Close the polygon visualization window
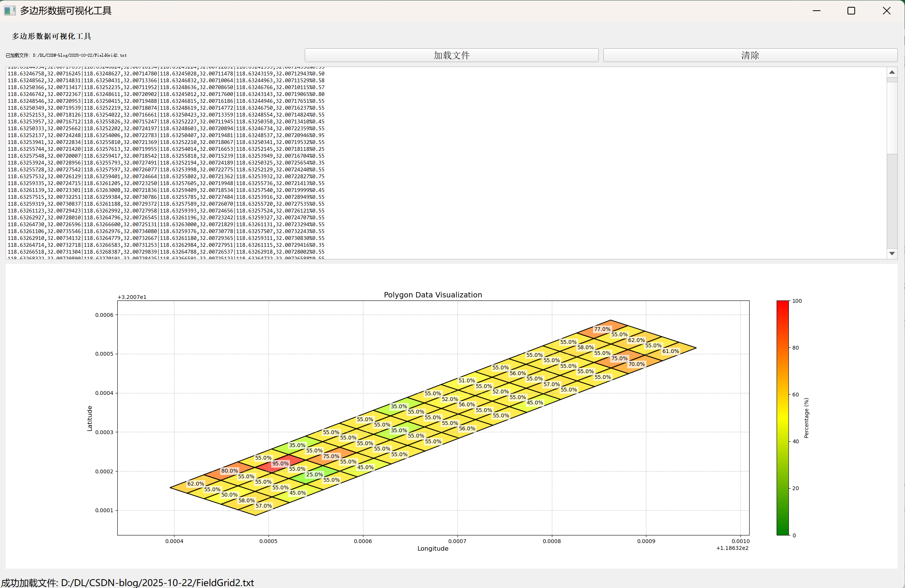The height and width of the screenshot is (588, 905). pyautogui.click(x=886, y=11)
